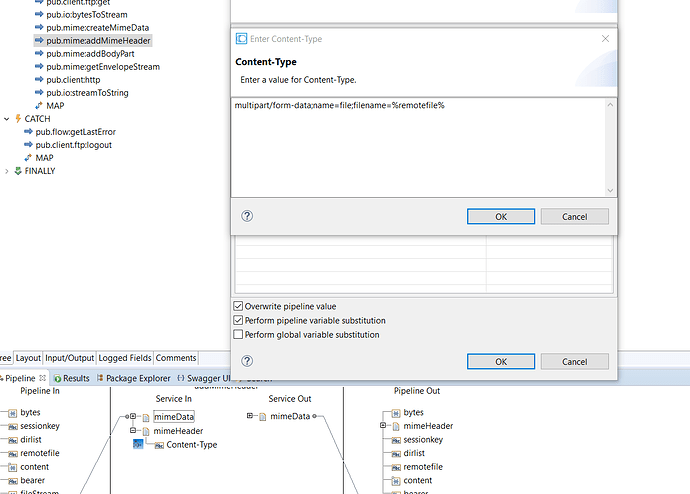Click help icon in Content-Type dialog
The height and width of the screenshot is (494, 690).
(247, 216)
